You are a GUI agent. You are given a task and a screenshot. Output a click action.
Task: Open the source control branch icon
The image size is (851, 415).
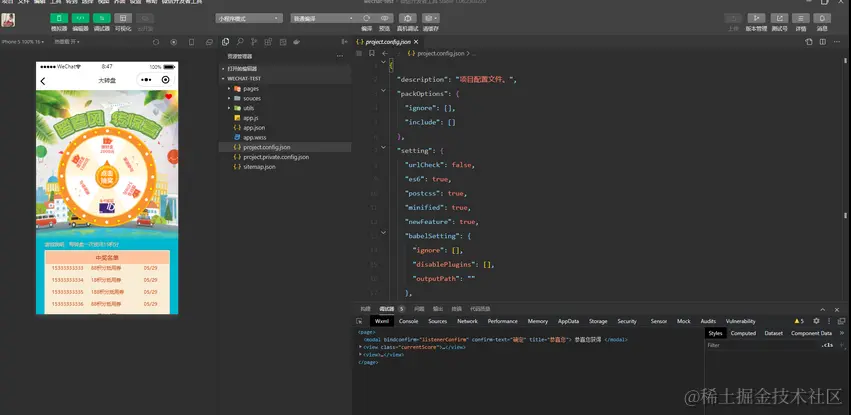[254, 42]
